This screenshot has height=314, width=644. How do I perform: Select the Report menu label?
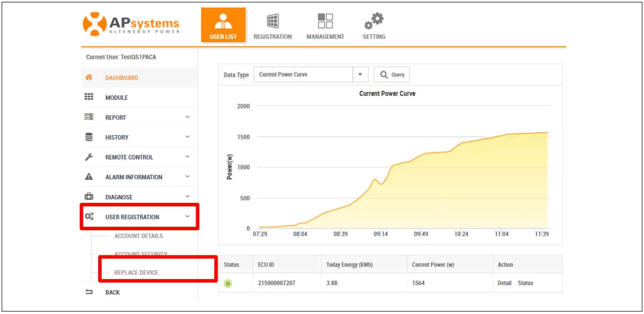coord(116,118)
